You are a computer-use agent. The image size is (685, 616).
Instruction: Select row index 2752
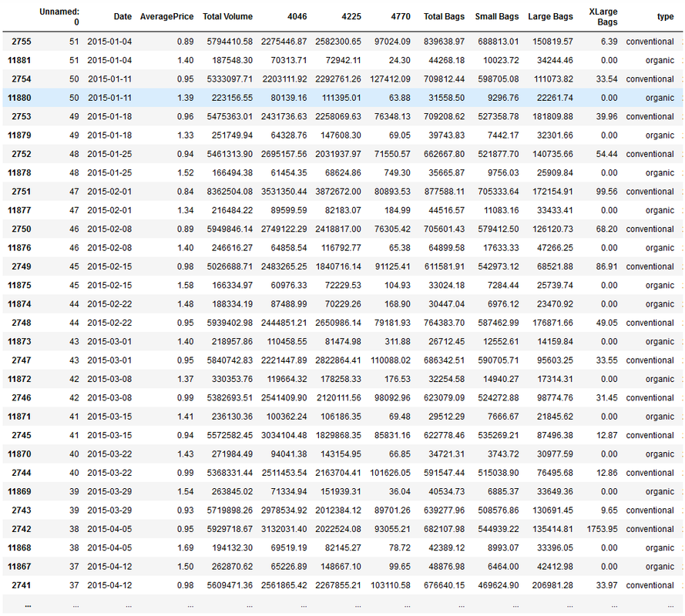[22, 154]
